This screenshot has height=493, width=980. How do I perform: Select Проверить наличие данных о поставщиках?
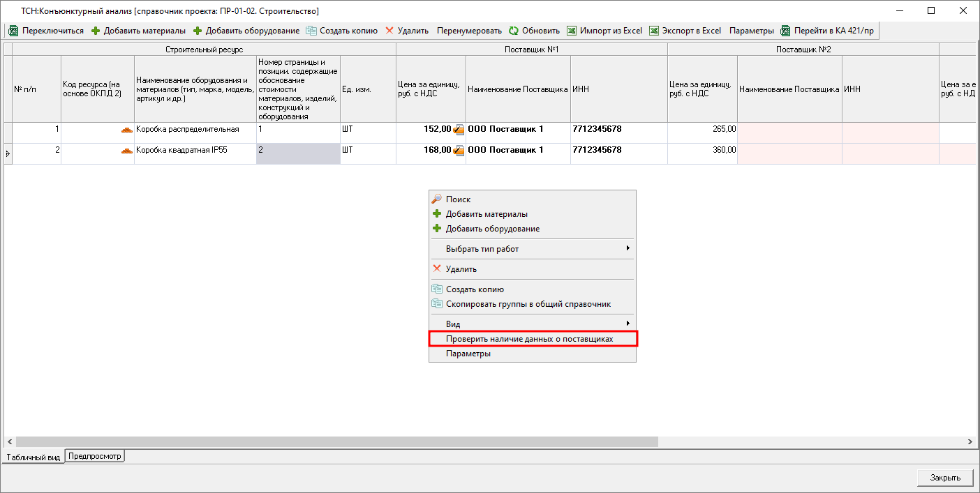coord(530,339)
